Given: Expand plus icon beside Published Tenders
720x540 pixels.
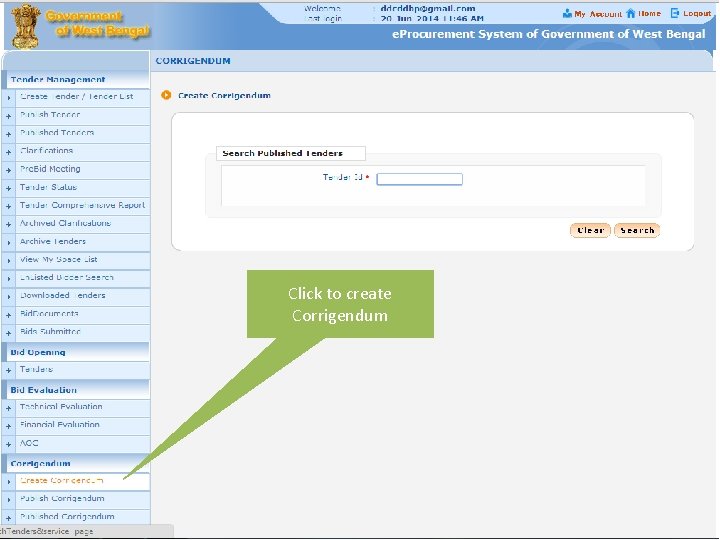Looking at the screenshot, I should pos(8,134).
